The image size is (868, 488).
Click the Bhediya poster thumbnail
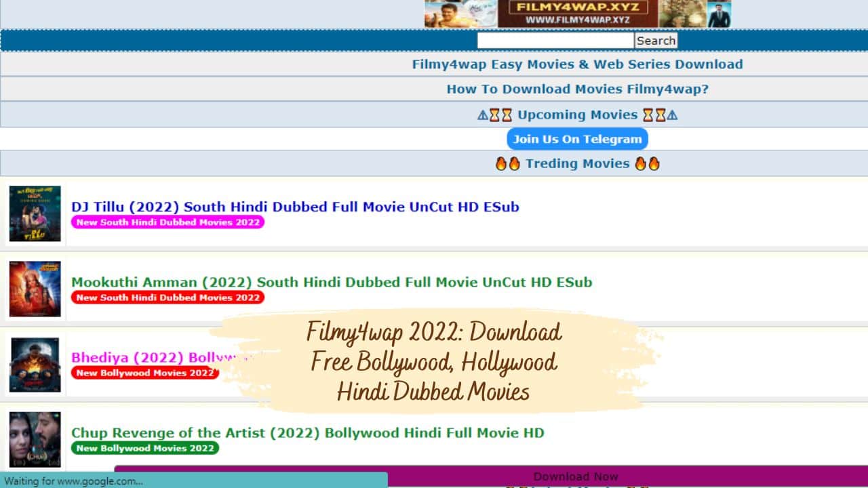[35, 365]
